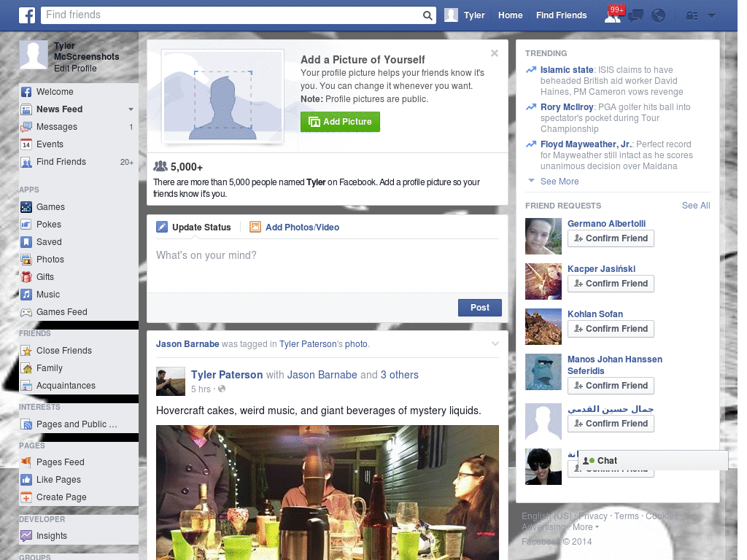The width and height of the screenshot is (747, 560).
Task: Open Tyler profile link in top bar
Action: [x=474, y=15]
